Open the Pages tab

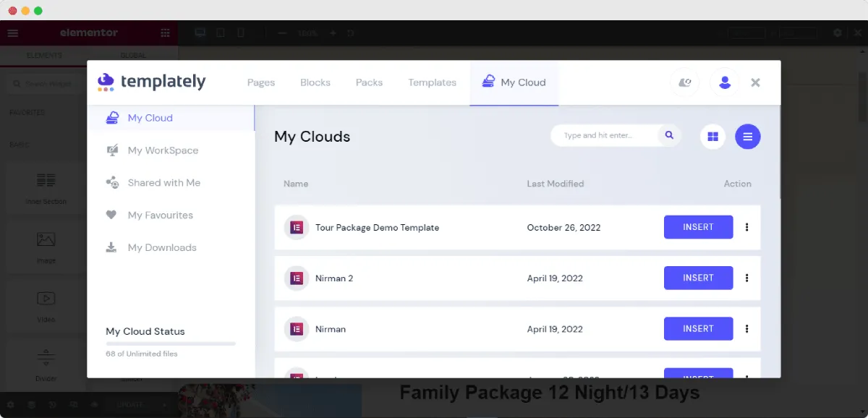coord(261,82)
